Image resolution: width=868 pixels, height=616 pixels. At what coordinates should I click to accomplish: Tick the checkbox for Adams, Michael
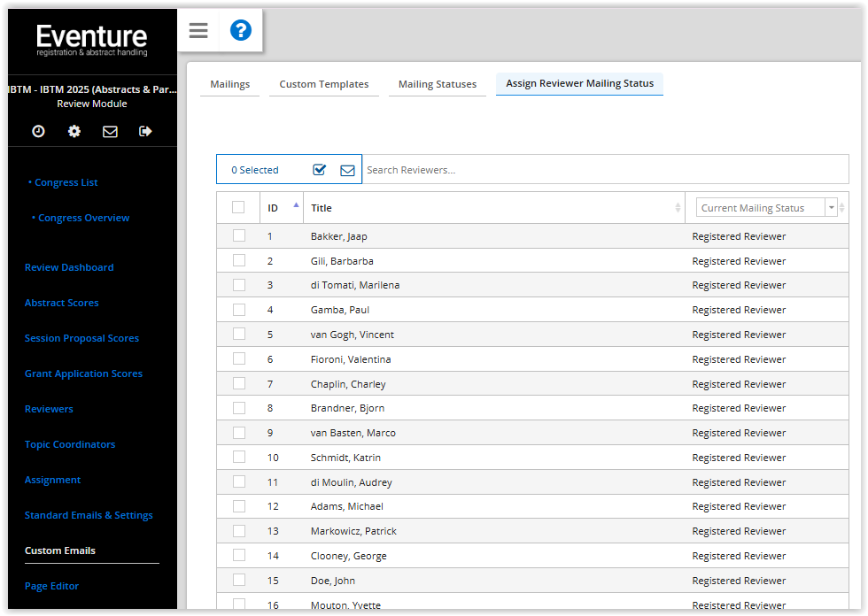click(238, 506)
